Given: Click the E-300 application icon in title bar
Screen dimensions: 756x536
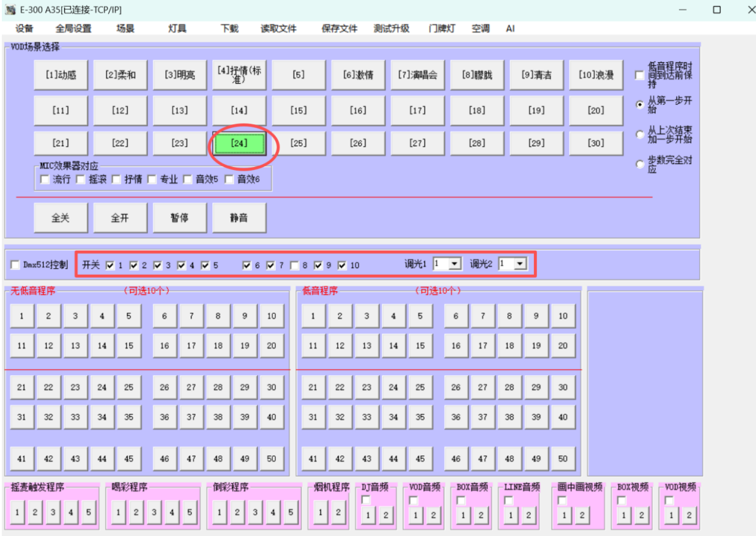Looking at the screenshot, I should (x=10, y=10).
